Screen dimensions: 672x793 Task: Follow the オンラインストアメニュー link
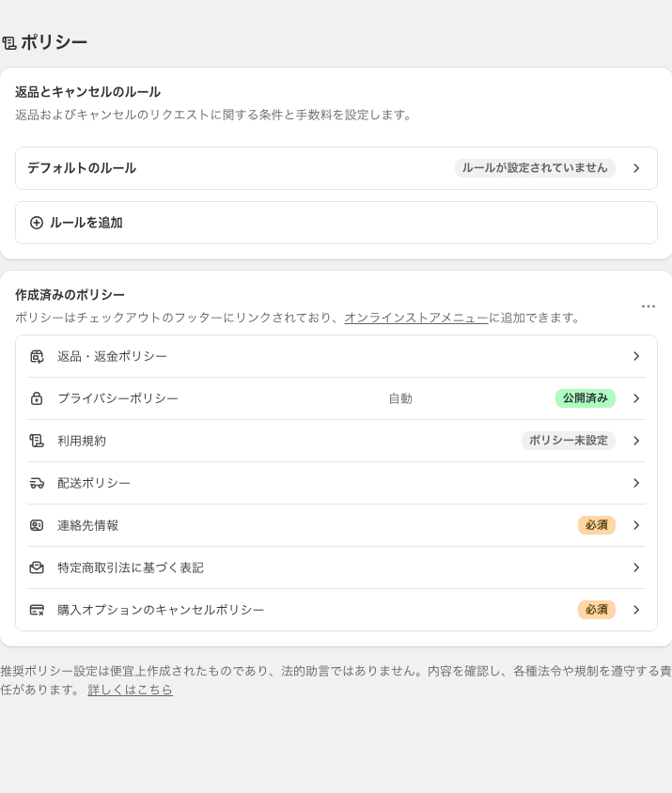[416, 318]
